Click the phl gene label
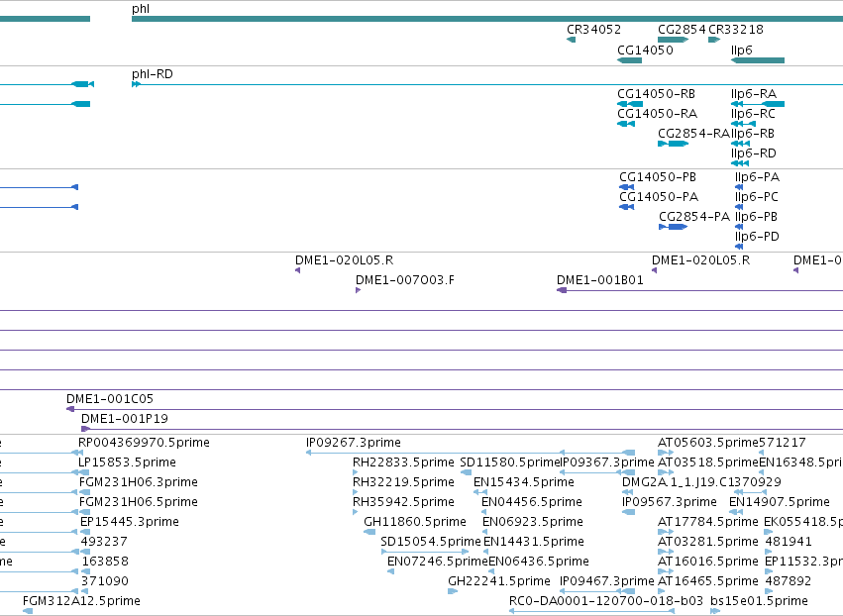 click(141, 9)
